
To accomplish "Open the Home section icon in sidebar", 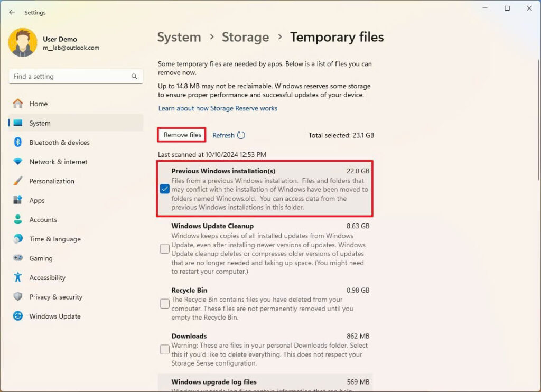I will pyautogui.click(x=18, y=104).
